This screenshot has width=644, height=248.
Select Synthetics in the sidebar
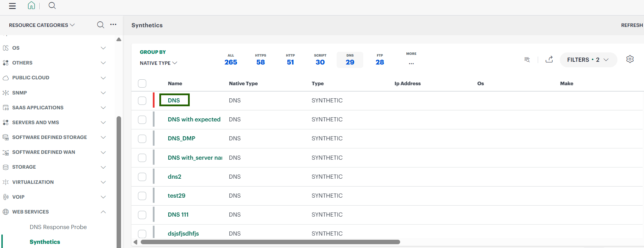pyautogui.click(x=45, y=242)
